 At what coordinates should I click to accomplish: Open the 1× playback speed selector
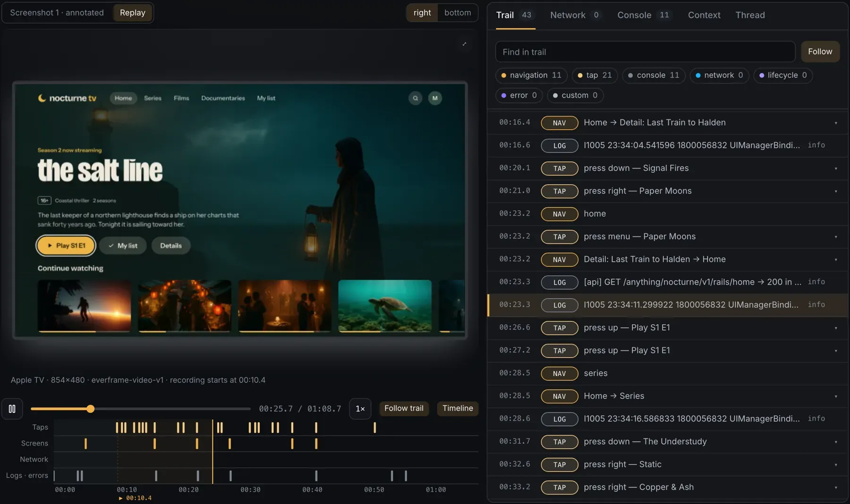tap(360, 409)
